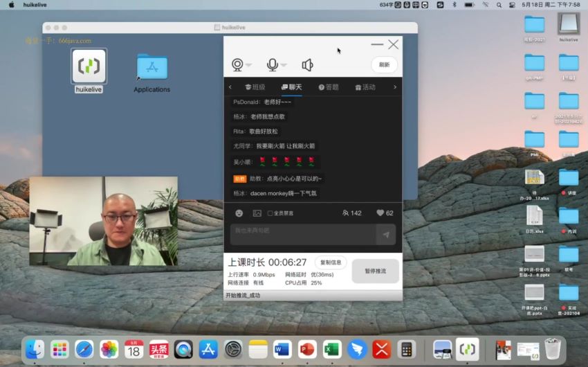Click the teacher webcam preview
The height and width of the screenshot is (367, 588).
click(x=104, y=221)
